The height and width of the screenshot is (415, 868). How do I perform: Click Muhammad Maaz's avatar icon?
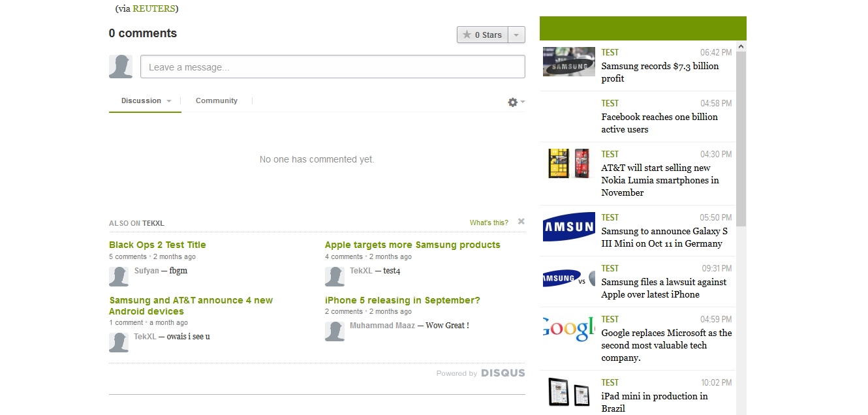click(x=335, y=331)
